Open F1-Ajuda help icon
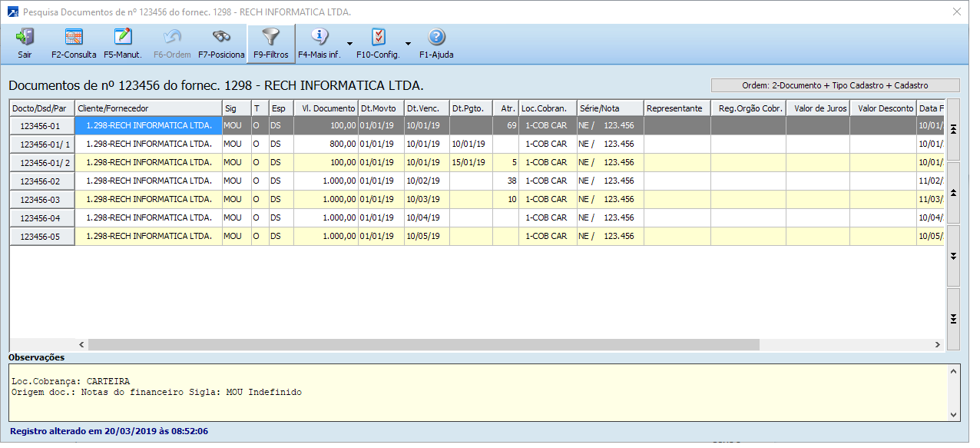 click(436, 38)
